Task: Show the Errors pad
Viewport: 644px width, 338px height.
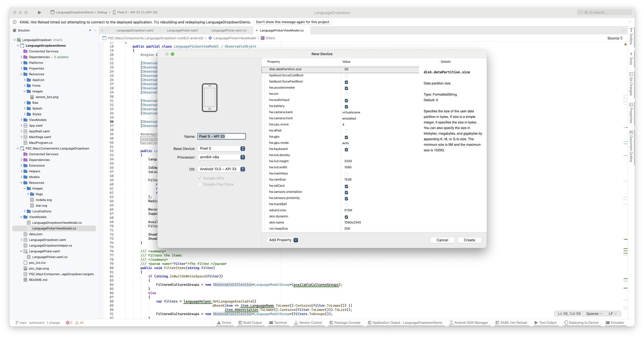Action: click(x=224, y=322)
